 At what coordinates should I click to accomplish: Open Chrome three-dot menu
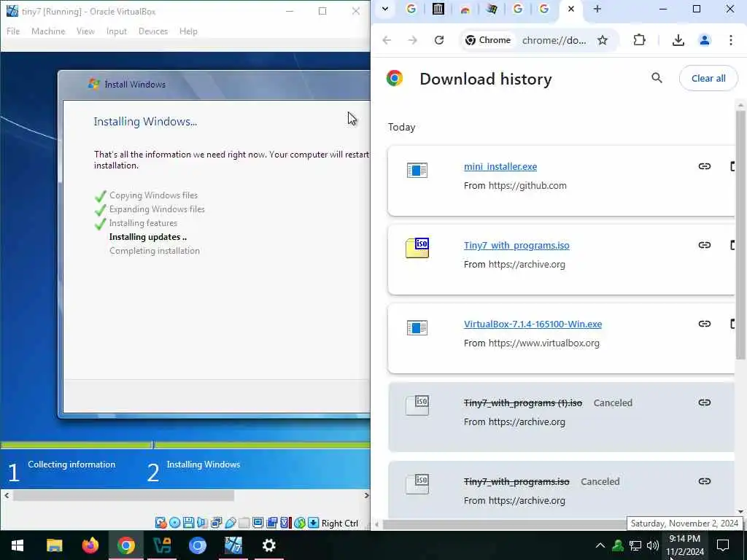(731, 40)
